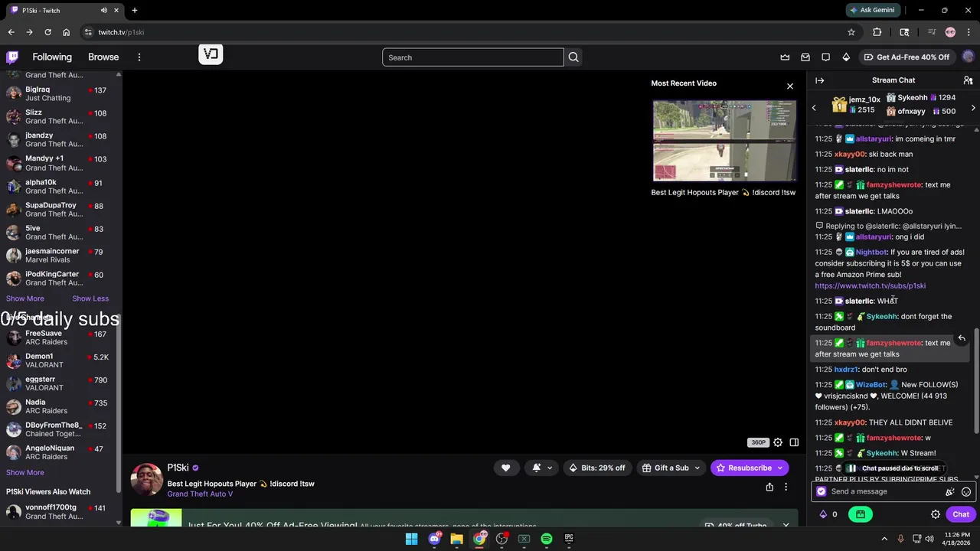Open the channel points bits balance

(x=828, y=514)
